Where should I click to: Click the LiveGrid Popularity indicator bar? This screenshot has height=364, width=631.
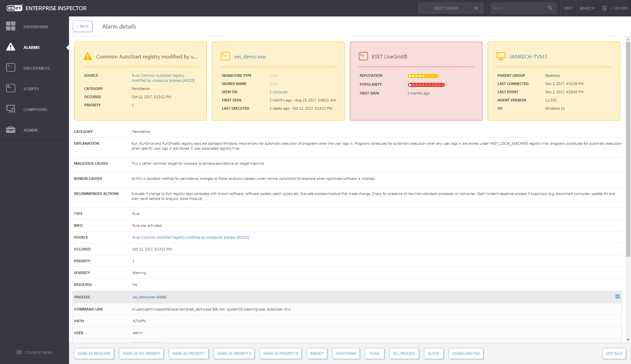[x=426, y=85]
